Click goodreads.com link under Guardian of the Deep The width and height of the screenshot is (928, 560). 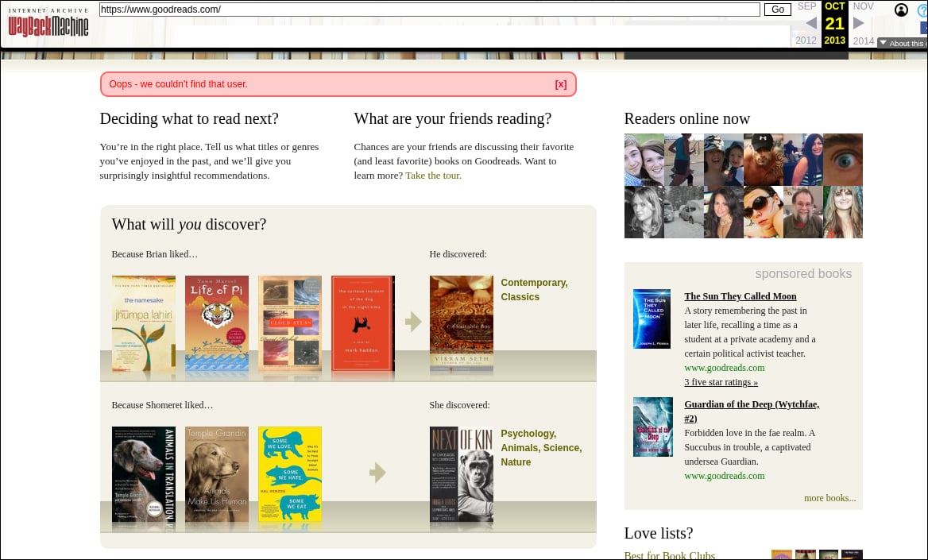pyautogui.click(x=725, y=475)
